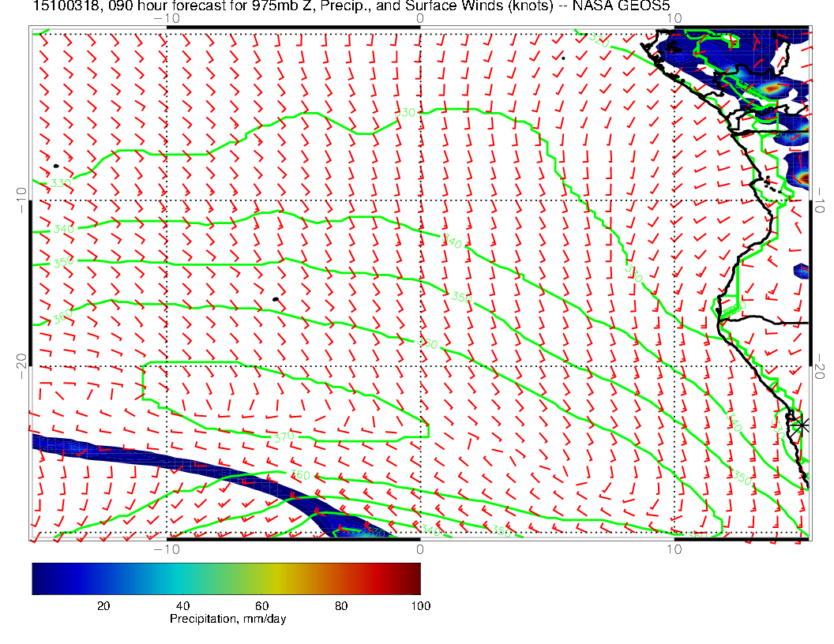Click the '330' contour label at top center
834x644 pixels.
coord(404,114)
